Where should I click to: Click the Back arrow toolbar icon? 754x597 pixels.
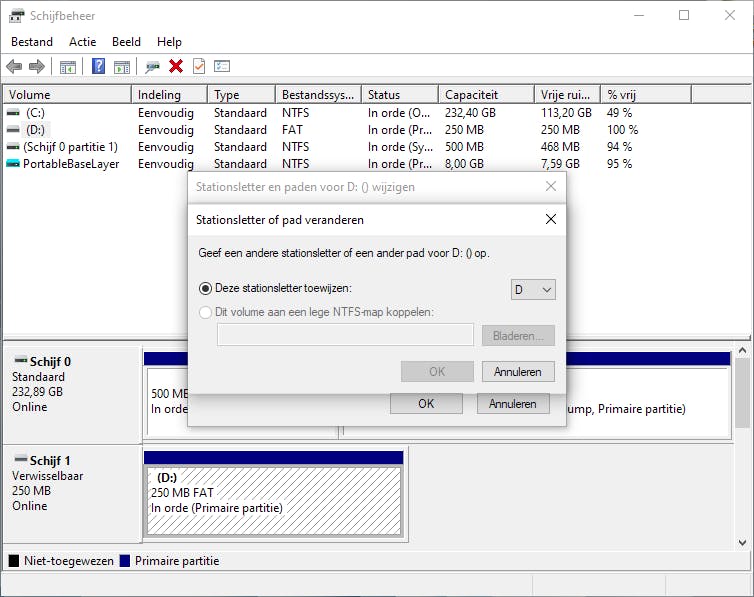[x=14, y=66]
